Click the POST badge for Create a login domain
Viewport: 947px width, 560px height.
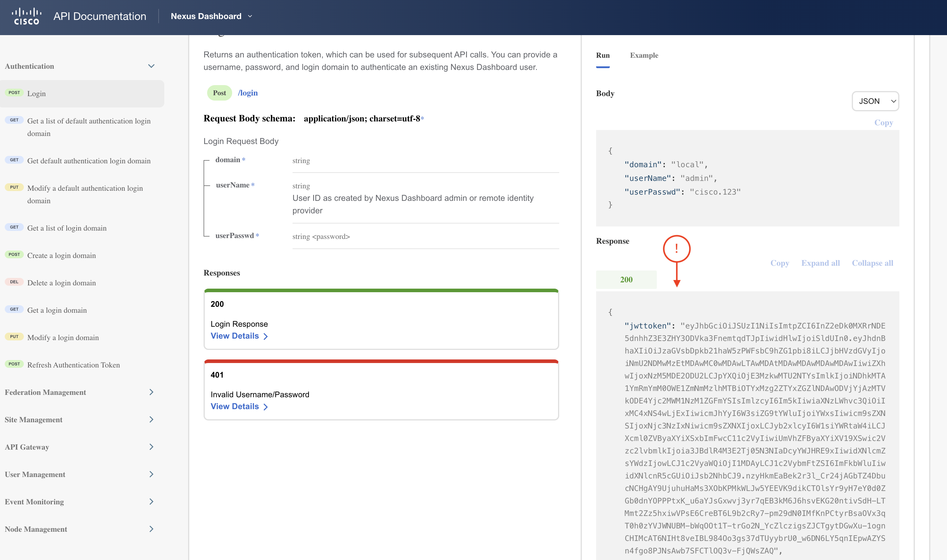14,254
